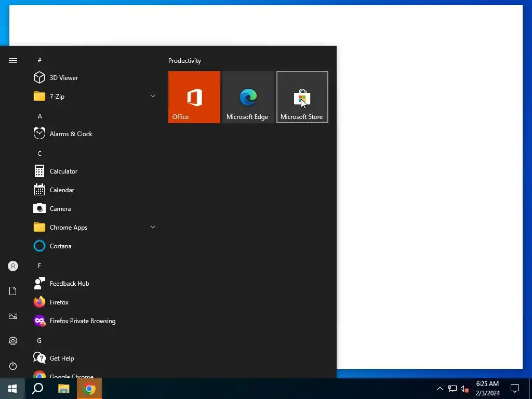
Task: Open taskbar Search magnifier
Action: pyautogui.click(x=37, y=389)
